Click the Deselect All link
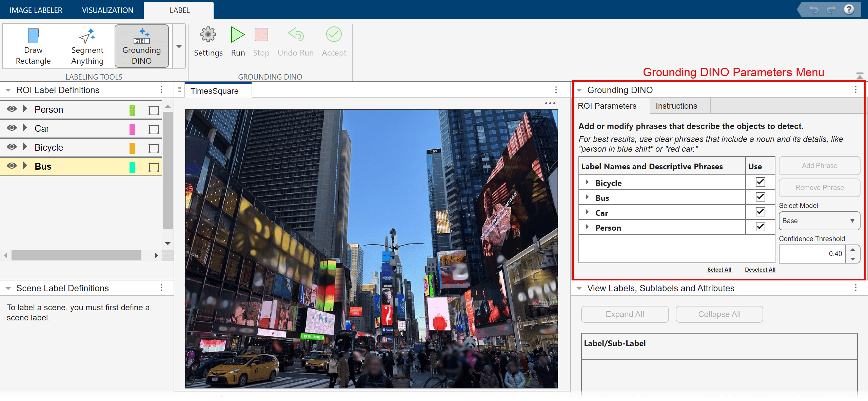 pos(760,270)
